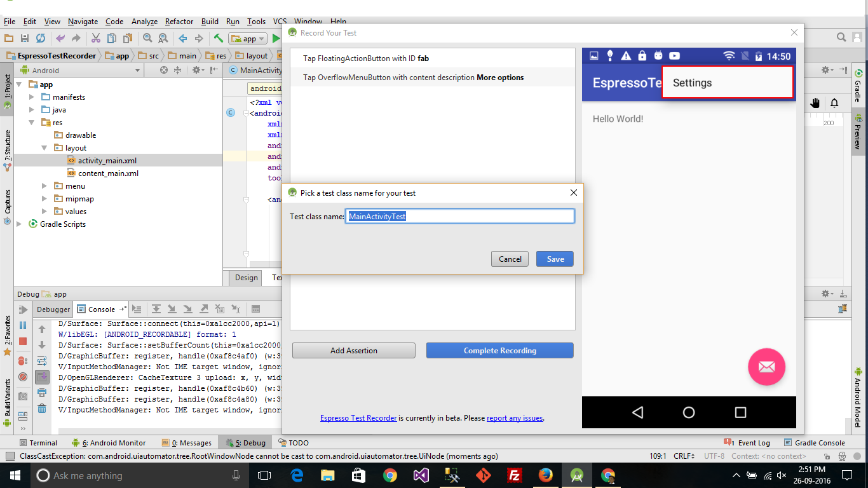Expand the manifests folder
868x488 pixels.
pos(32,97)
